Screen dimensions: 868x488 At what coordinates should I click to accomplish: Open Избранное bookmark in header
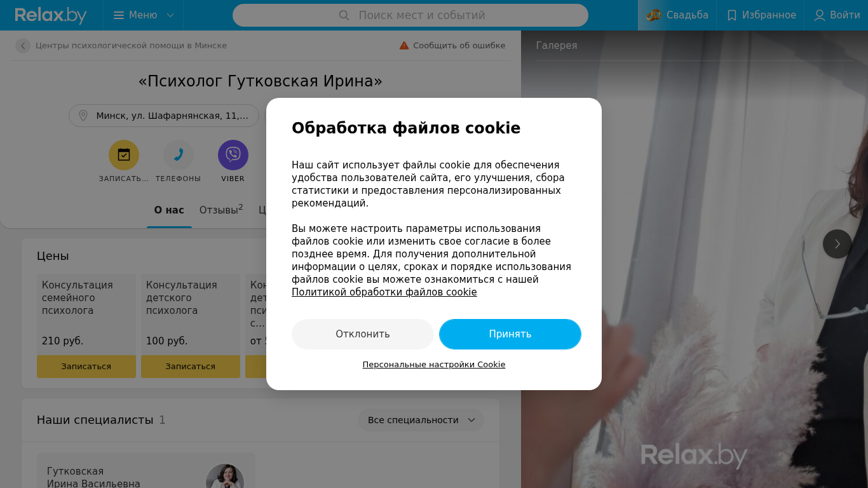pyautogui.click(x=761, y=15)
